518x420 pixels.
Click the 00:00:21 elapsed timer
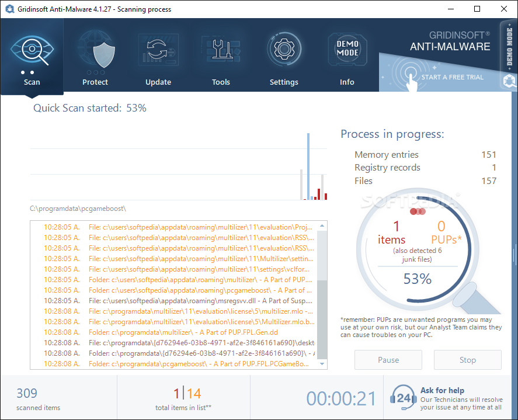coord(341,398)
